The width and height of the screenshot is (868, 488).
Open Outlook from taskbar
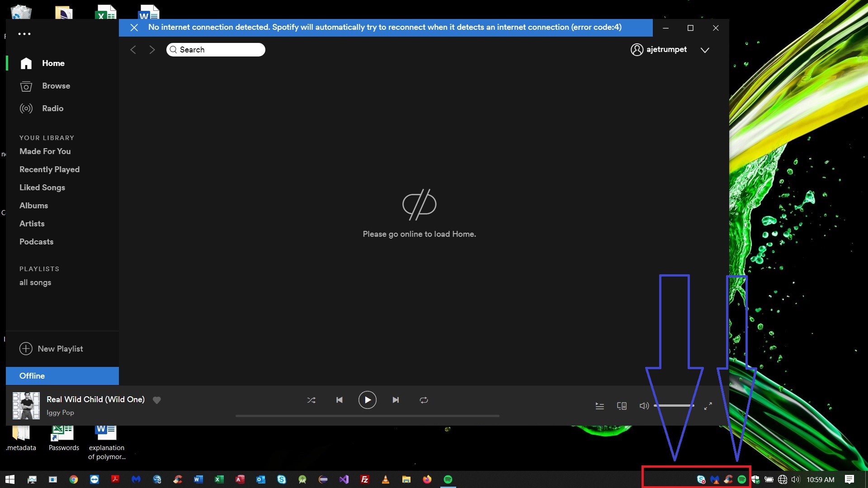click(x=261, y=479)
